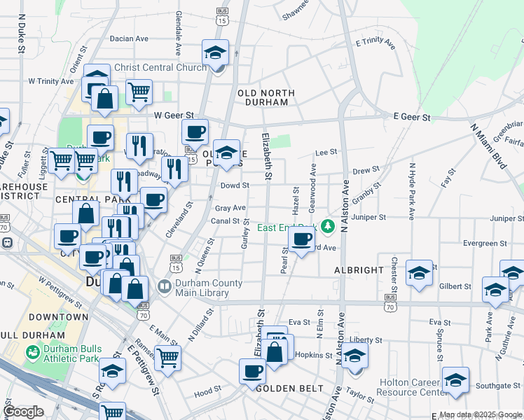The image size is (524, 420).
Task: Click the BUS 70 shield east of N Alston Ave
Action: (390, 303)
